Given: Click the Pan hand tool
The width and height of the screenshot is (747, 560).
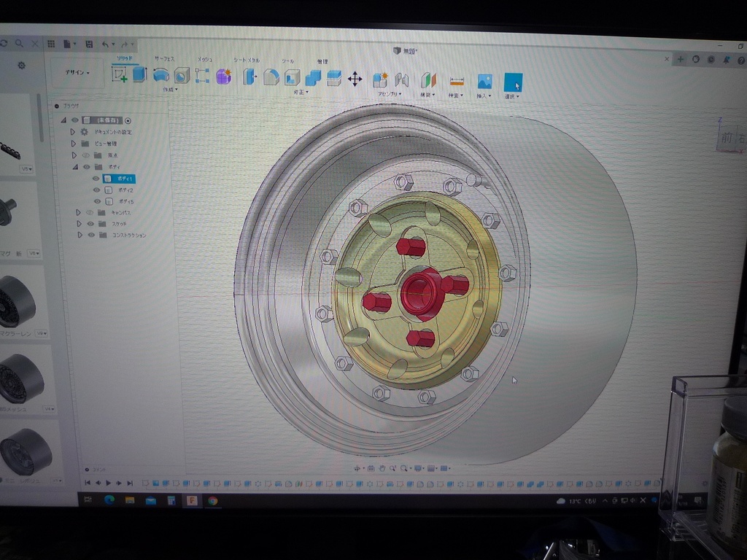Looking at the screenshot, I should tap(382, 469).
